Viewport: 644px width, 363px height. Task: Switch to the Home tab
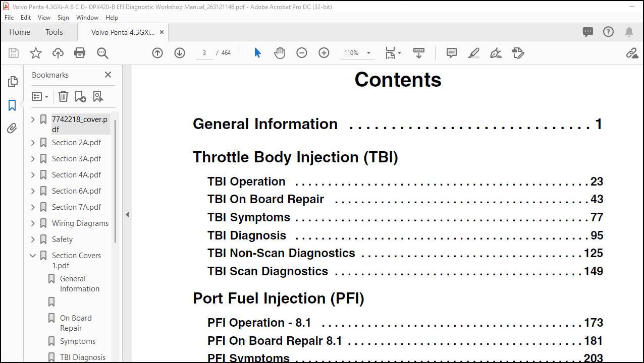pyautogui.click(x=20, y=32)
